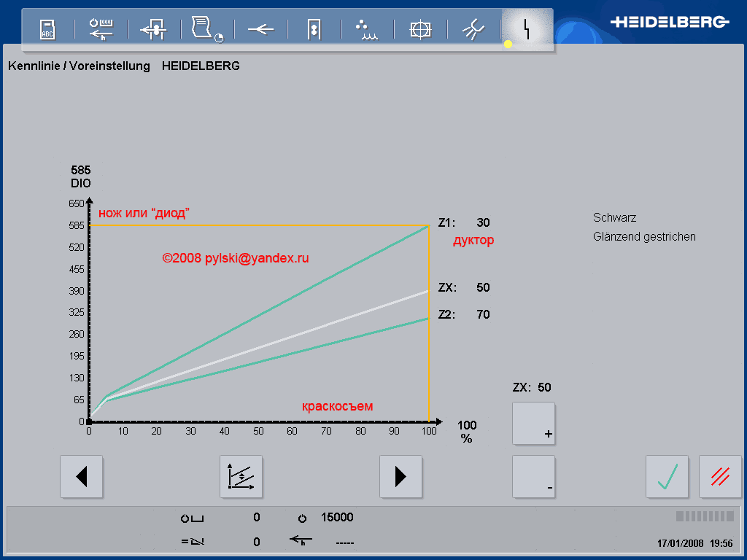Select the left arrow delivery icon
The width and height of the screenshot is (747, 560).
(260, 29)
